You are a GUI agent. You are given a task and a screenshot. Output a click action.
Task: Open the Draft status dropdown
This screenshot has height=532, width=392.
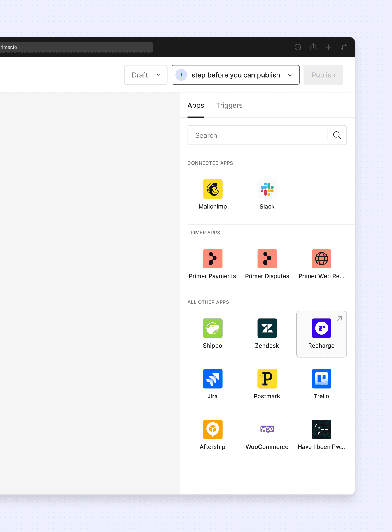click(146, 75)
